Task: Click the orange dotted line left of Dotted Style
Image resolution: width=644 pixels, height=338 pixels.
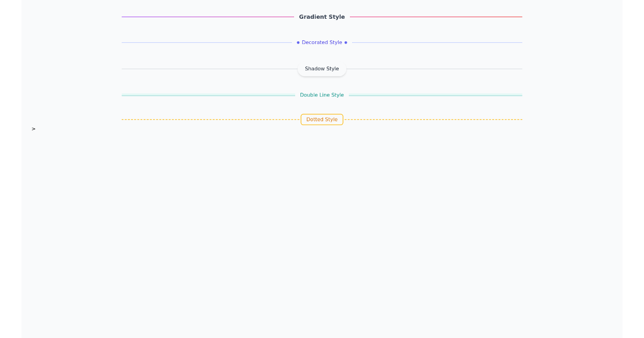Action: tap(209, 119)
